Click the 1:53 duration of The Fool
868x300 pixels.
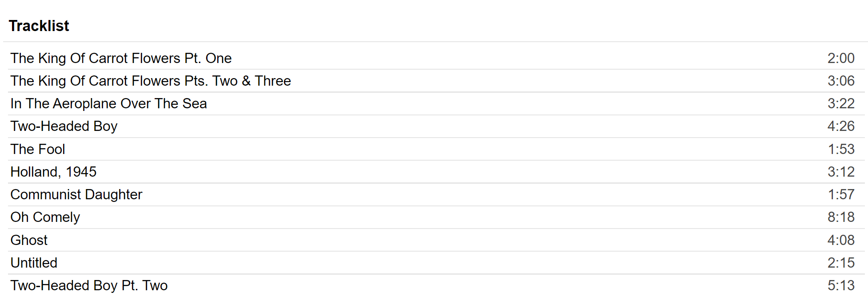(840, 149)
